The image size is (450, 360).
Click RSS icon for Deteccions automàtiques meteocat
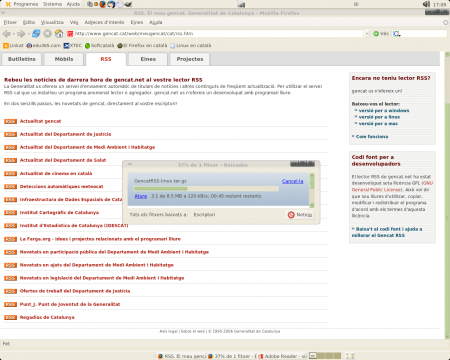coord(10,187)
